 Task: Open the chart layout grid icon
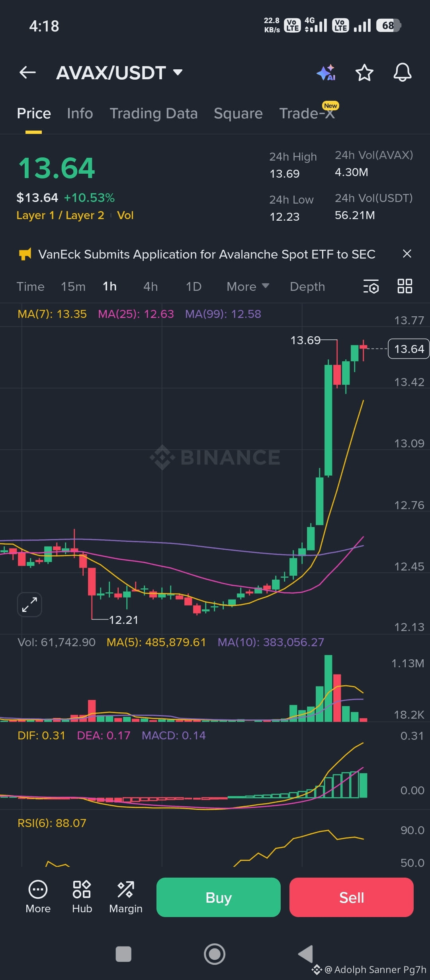405,286
